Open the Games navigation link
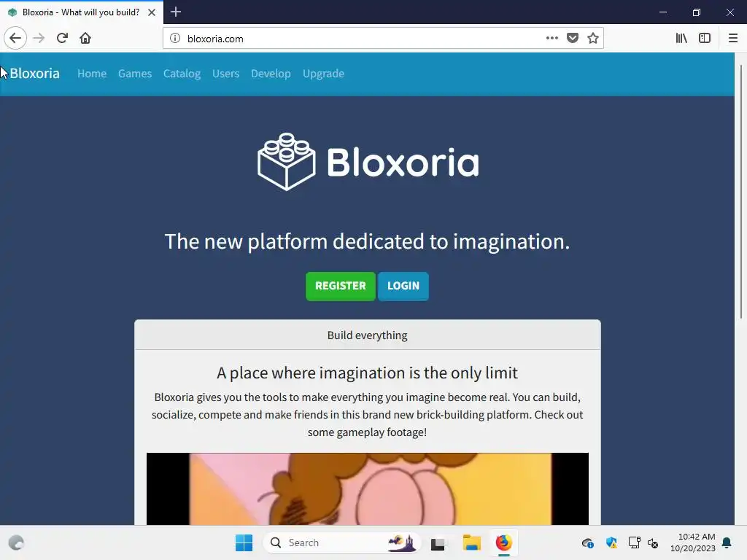Screen dimensions: 747x560 135,74
